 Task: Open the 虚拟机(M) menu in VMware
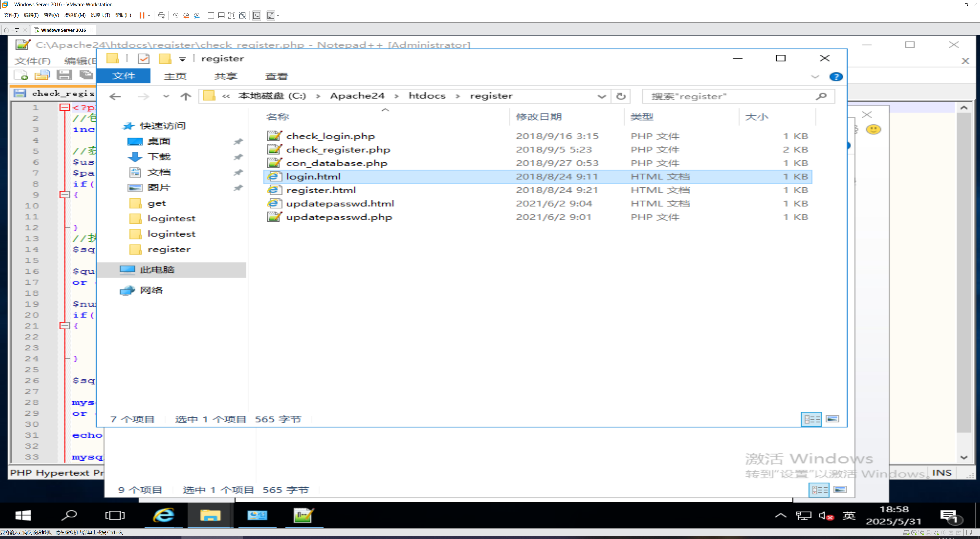pos(75,15)
